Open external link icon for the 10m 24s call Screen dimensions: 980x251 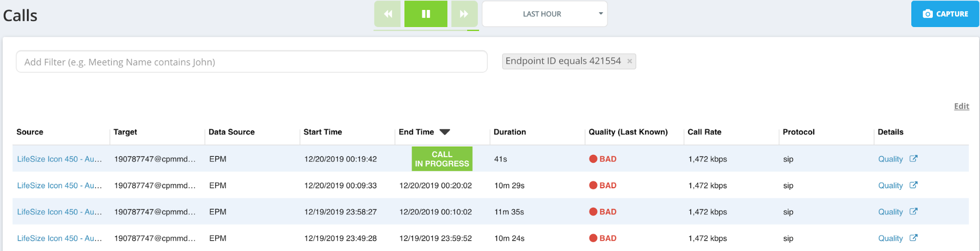tap(913, 238)
